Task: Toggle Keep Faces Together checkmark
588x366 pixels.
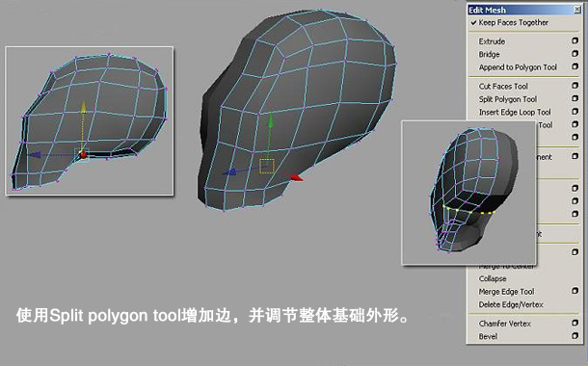Action: 474,22
